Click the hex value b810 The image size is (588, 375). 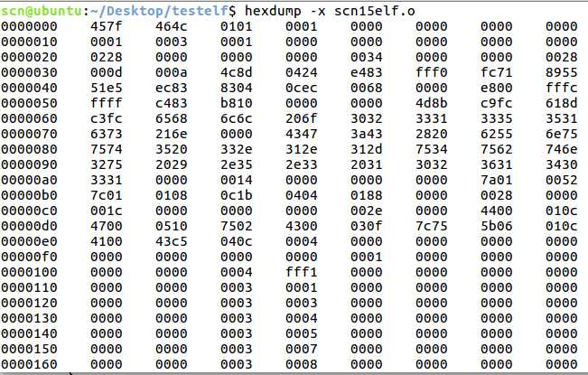pyautogui.click(x=237, y=103)
